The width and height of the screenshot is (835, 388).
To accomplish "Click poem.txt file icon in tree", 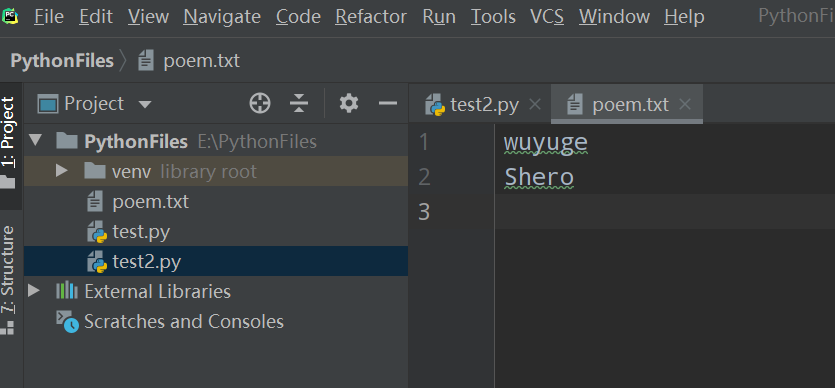I will pyautogui.click(x=95, y=202).
